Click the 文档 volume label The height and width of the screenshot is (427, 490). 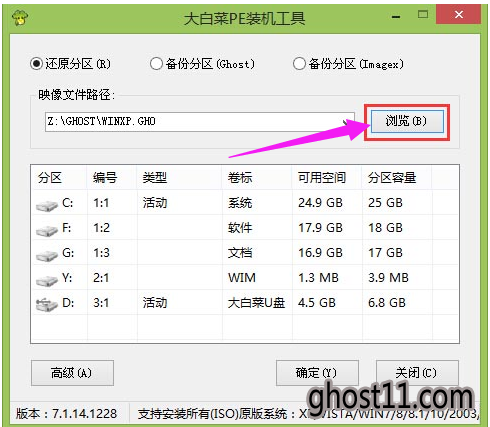(x=240, y=253)
